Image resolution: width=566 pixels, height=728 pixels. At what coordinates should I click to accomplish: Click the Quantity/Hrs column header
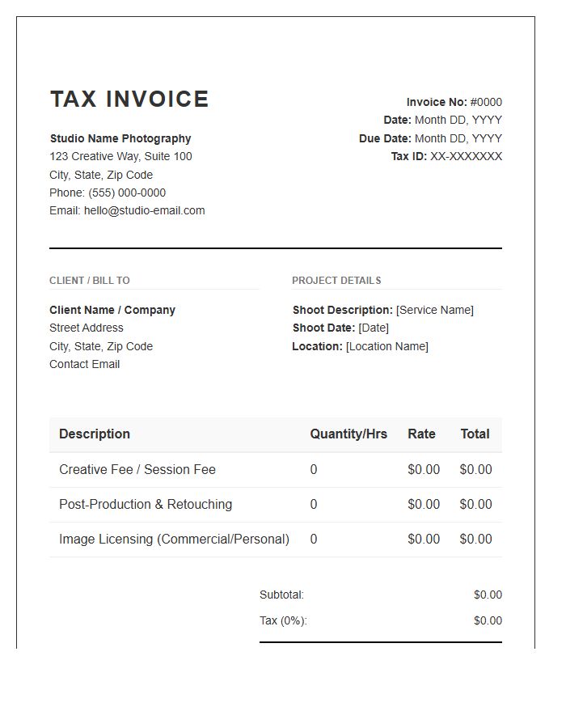(348, 434)
